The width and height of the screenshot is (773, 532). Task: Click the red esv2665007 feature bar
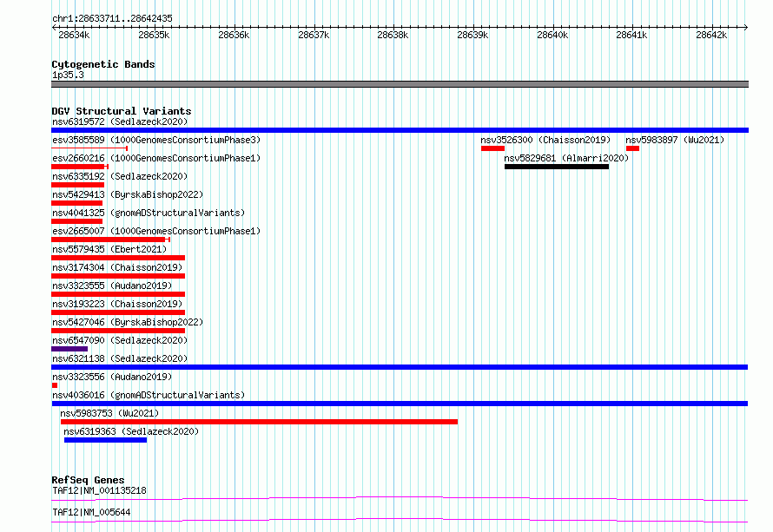click(x=111, y=240)
